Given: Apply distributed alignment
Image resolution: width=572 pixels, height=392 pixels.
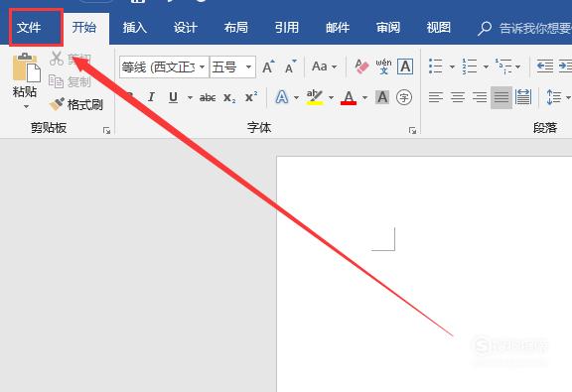Looking at the screenshot, I should pyautogui.click(x=523, y=97).
